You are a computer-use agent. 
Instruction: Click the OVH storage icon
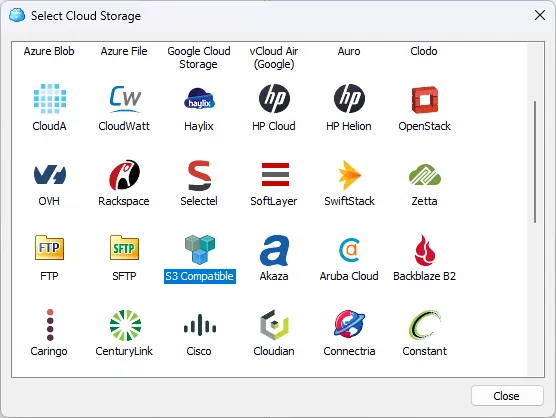tap(50, 174)
